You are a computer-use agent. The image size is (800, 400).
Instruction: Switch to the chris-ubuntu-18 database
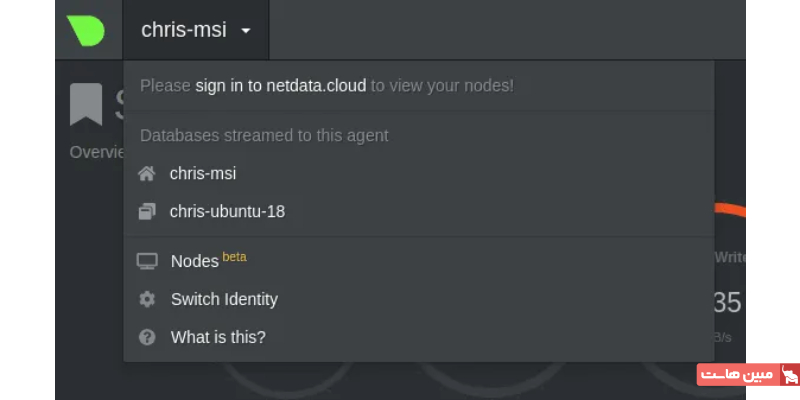tap(227, 212)
